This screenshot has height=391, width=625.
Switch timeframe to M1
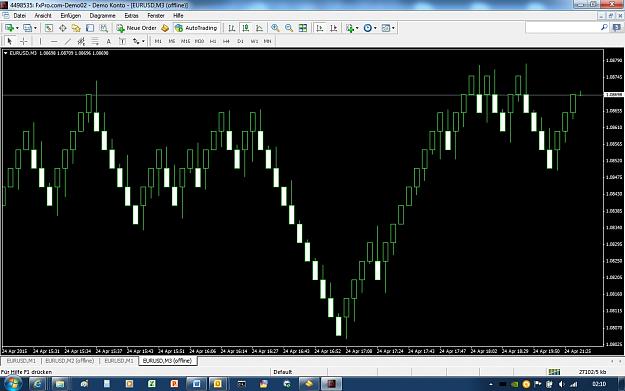[158, 41]
